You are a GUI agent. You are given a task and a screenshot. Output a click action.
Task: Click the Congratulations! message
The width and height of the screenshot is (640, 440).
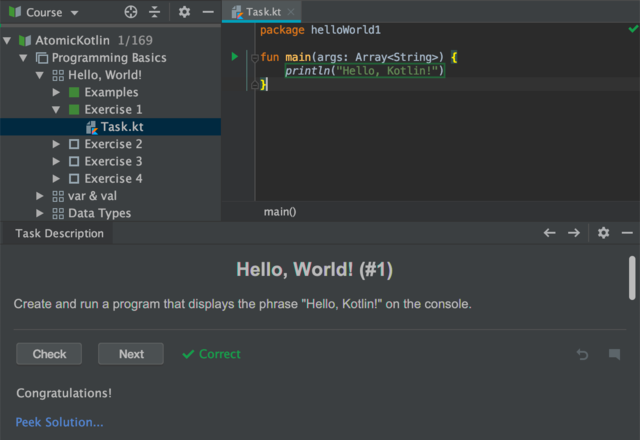tap(64, 393)
